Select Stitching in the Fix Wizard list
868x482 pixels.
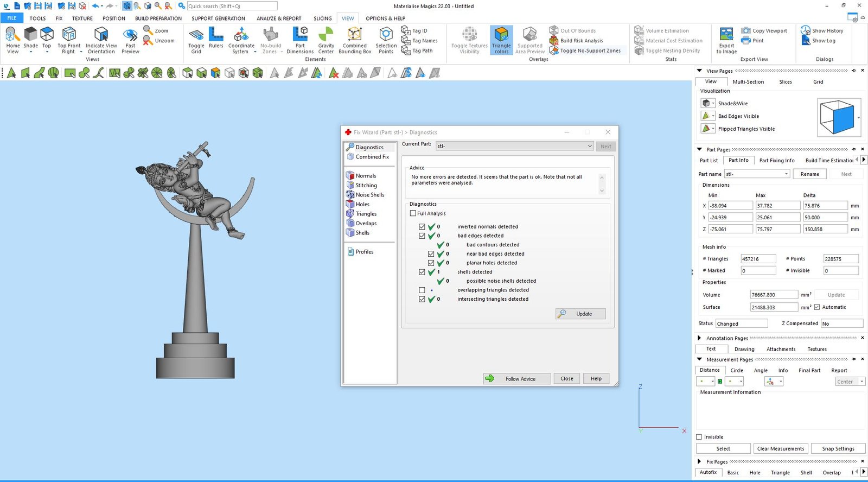(x=366, y=185)
